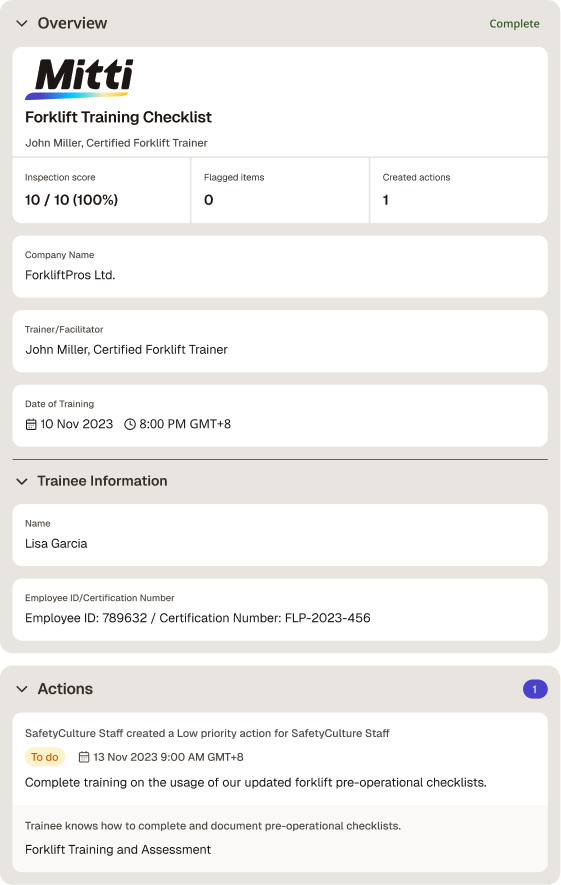
Task: Collapse the Overview section chevron
Action: 22,23
